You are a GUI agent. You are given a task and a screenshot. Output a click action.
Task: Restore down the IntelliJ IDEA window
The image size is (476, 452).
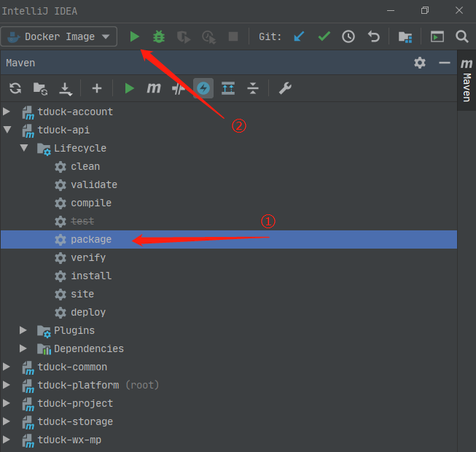coord(425,10)
